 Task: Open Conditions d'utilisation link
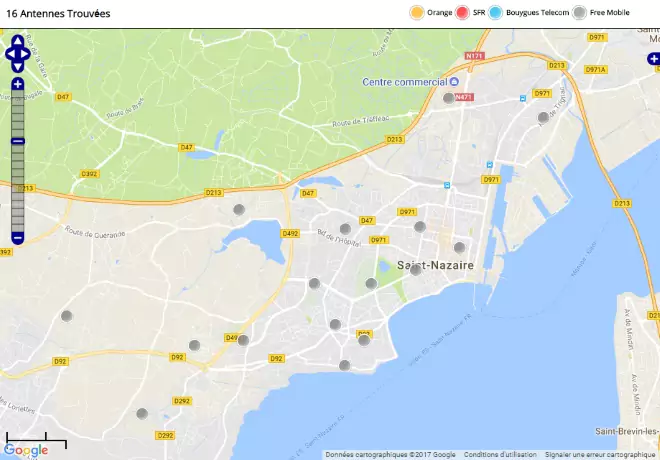[500, 455]
